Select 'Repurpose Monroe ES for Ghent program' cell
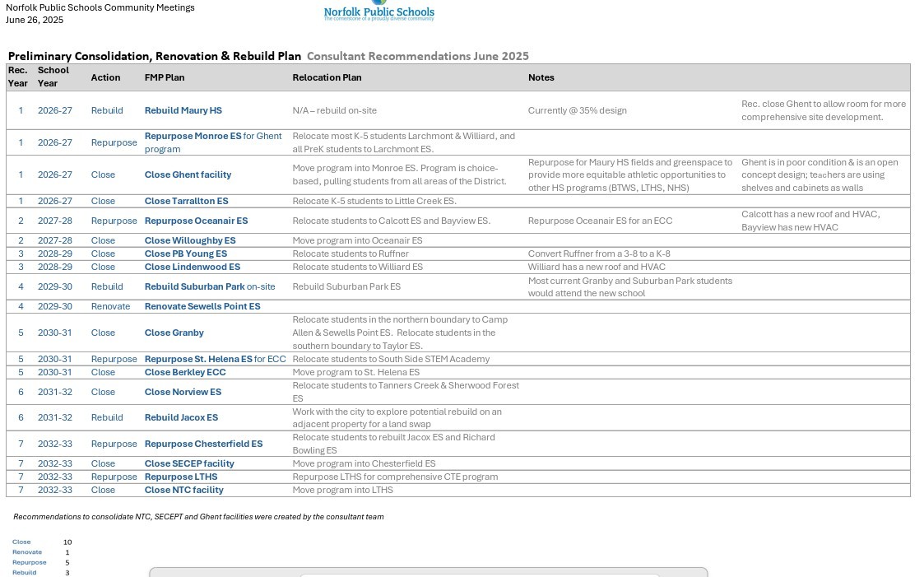924x577 pixels. [213, 142]
